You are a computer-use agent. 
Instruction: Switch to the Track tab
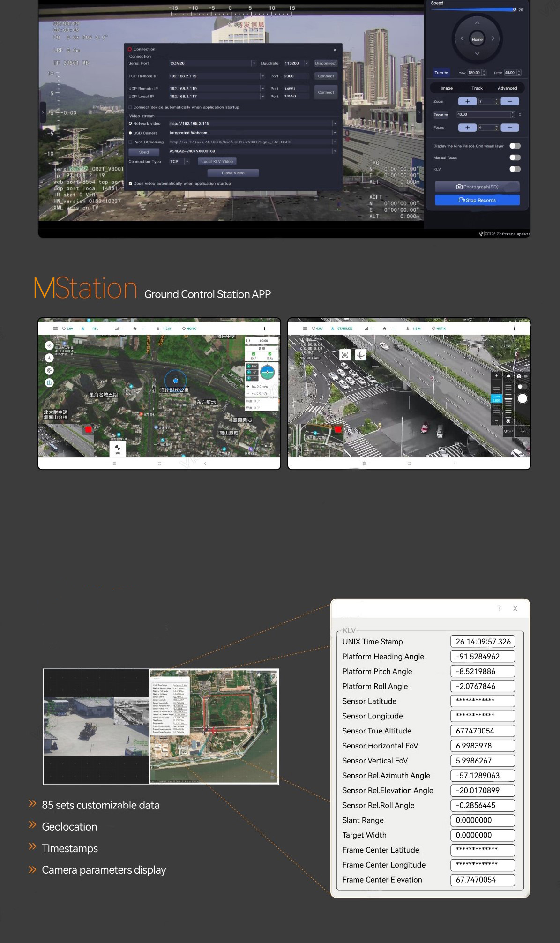click(477, 88)
